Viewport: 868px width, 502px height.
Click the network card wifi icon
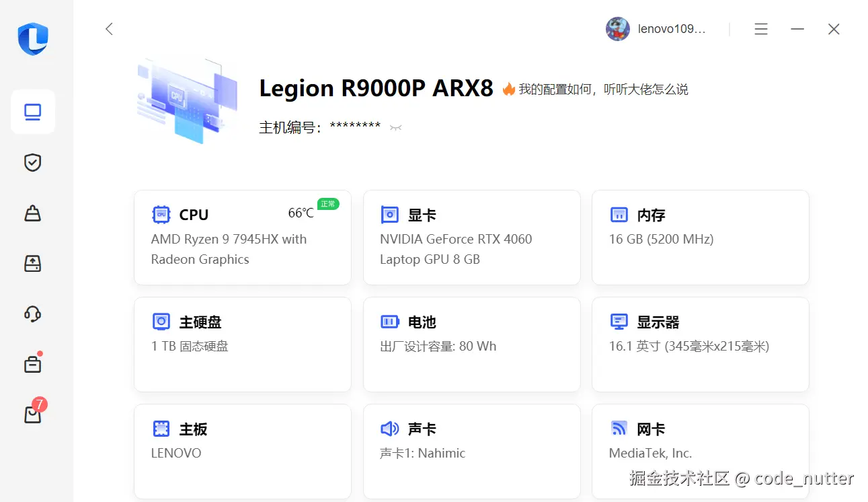(x=619, y=429)
